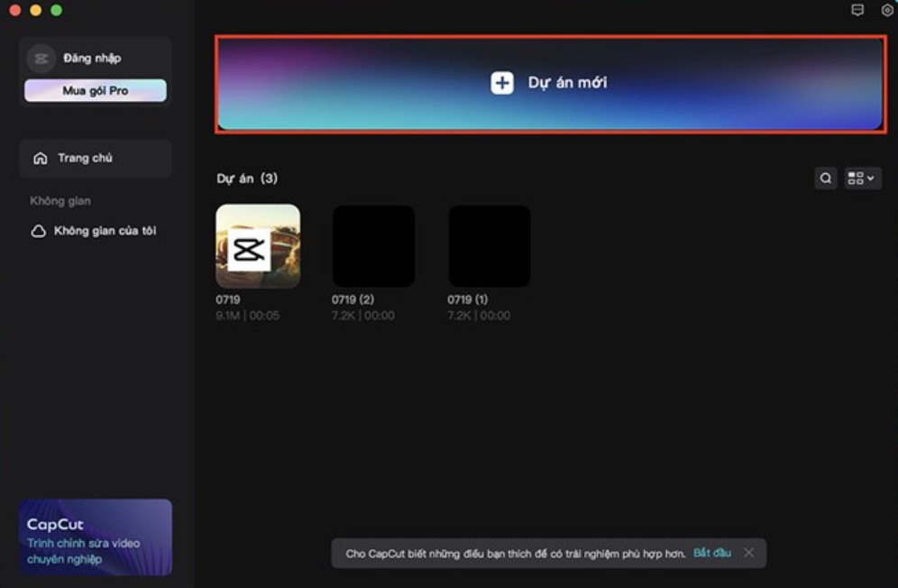The height and width of the screenshot is (588, 898).
Task: Click the plus icon for Dự án mới
Action: tap(501, 83)
